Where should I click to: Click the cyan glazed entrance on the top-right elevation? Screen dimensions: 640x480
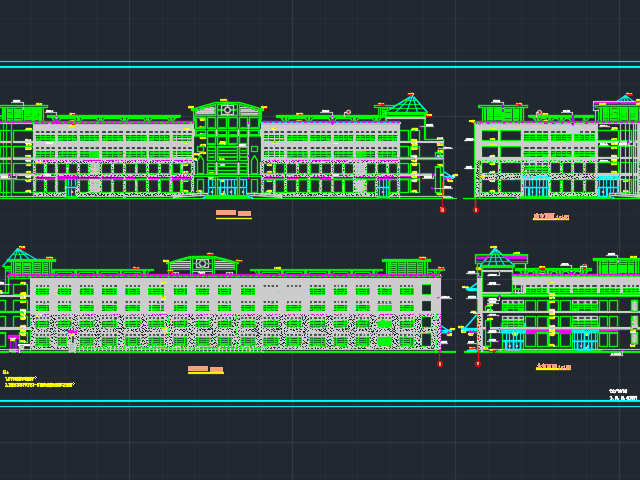[x=536, y=187]
